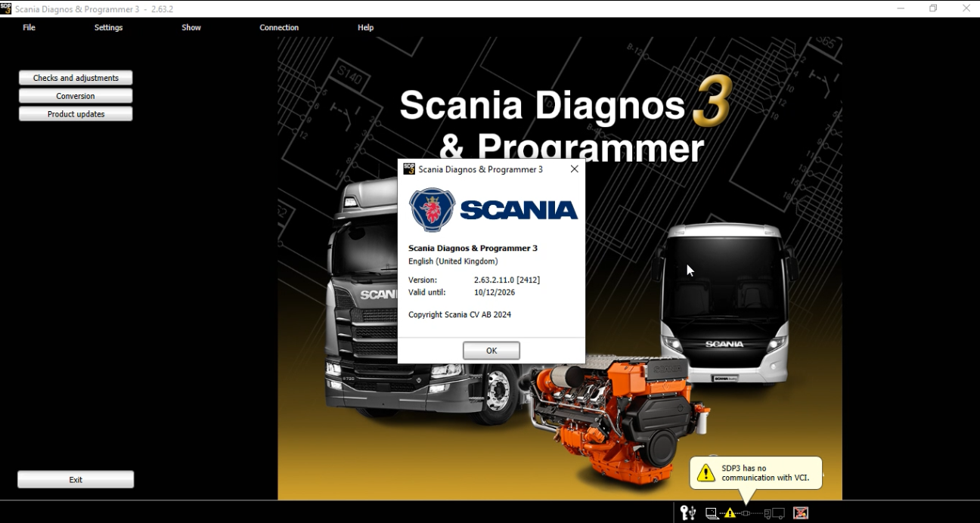Viewport: 980px width, 523px height.
Task: Click the SDP3 icon in the main title bar
Action: [6, 8]
